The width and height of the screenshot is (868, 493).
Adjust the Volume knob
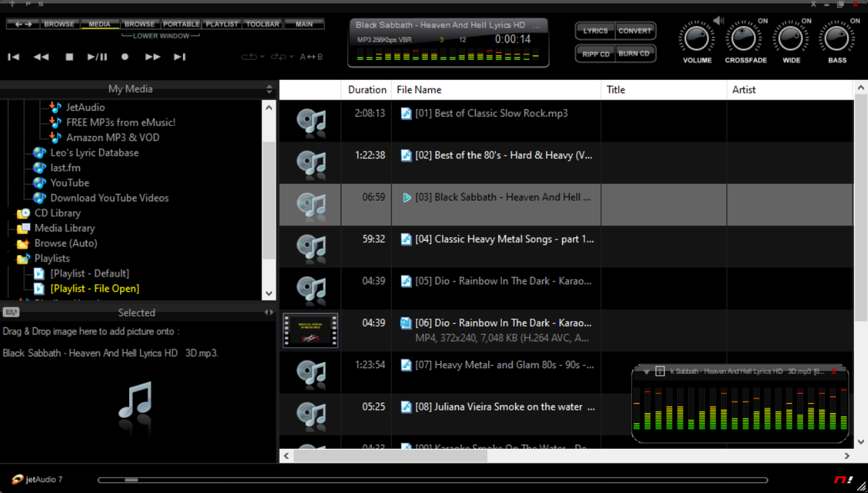tap(697, 39)
